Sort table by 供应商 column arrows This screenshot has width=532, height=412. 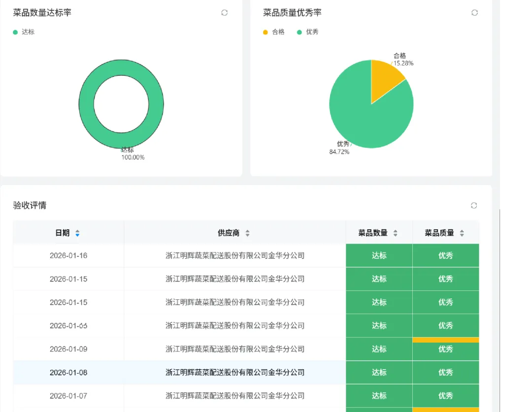coord(247,233)
